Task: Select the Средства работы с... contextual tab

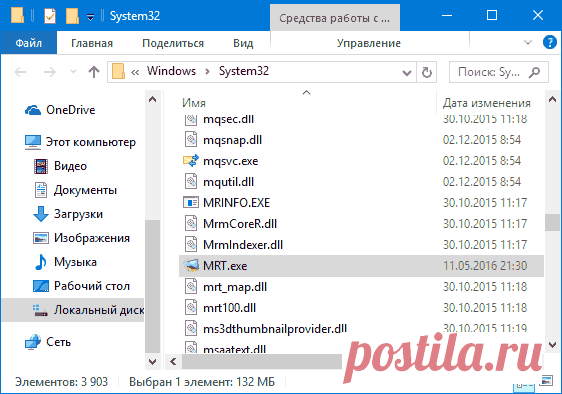Action: [x=334, y=18]
